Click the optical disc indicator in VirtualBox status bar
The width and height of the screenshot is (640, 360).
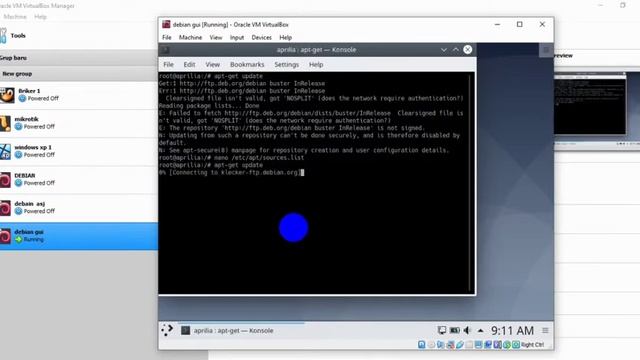431,345
